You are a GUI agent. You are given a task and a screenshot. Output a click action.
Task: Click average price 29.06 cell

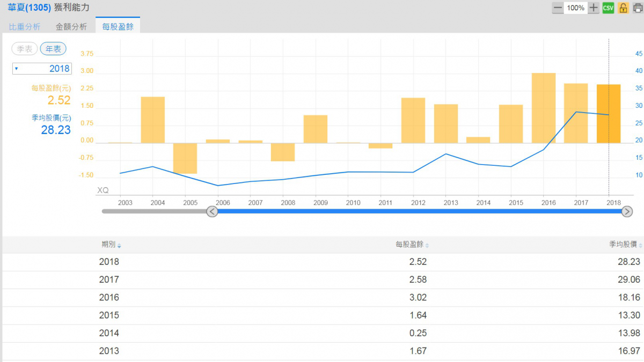[x=629, y=280]
